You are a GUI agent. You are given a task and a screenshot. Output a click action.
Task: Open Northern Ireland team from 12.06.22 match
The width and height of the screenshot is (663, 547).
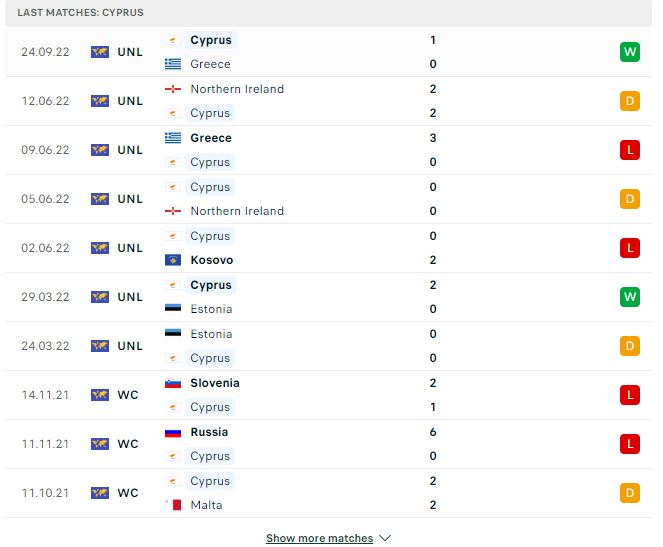(x=236, y=89)
